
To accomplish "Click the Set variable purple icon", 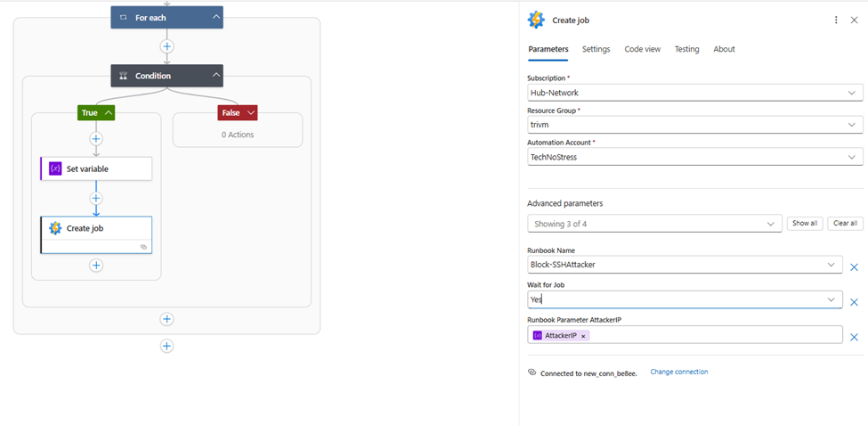I will pos(55,169).
